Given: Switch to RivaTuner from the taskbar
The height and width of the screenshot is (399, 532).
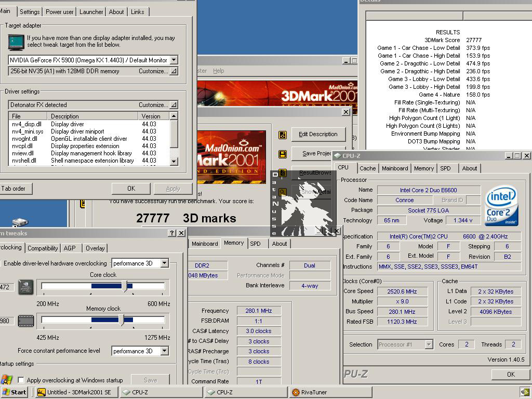Looking at the screenshot, I should point(331,392).
